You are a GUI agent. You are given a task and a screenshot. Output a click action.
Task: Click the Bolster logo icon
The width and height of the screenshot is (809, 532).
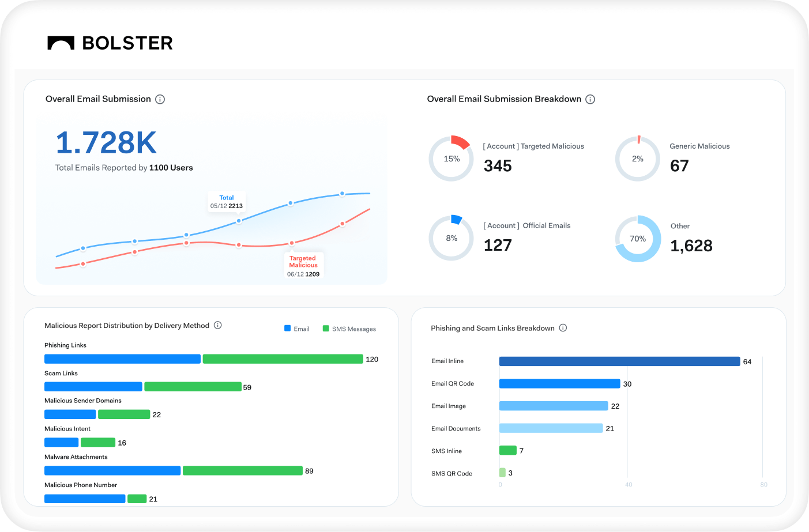click(61, 43)
